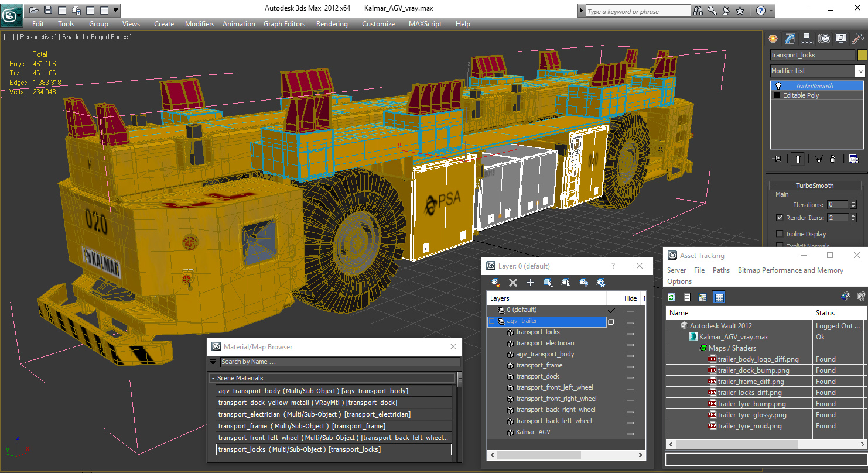Expand the Editable Poly plus sign
868x474 pixels.
point(777,95)
